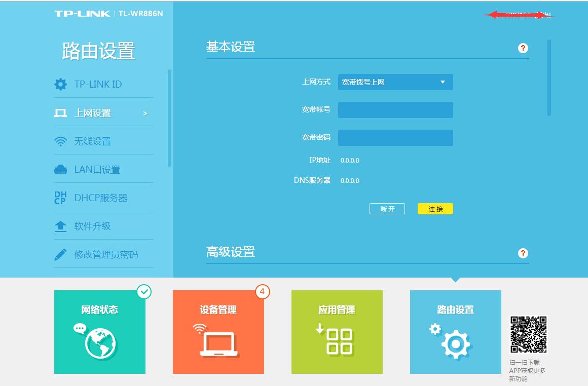
Task: Open help for 基本设置 section
Action: (x=523, y=48)
